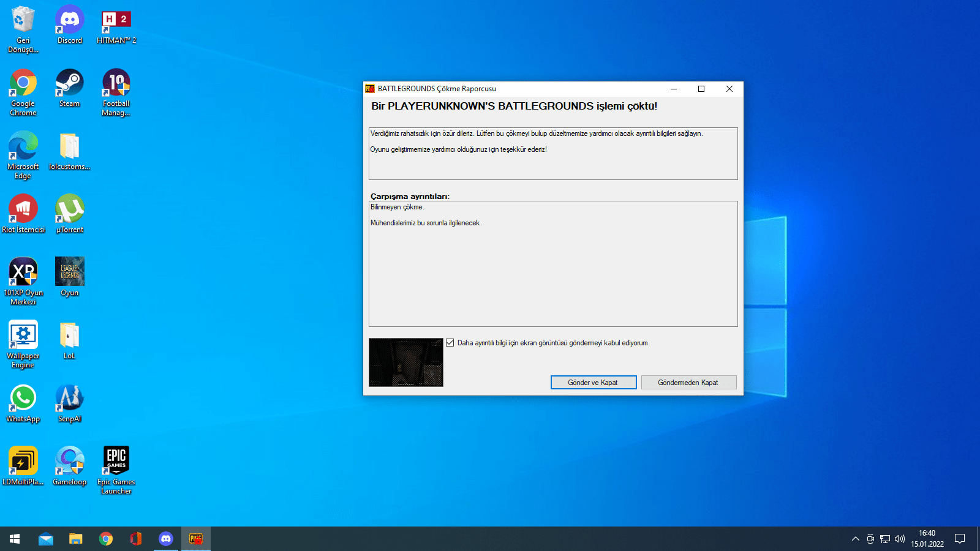Click 'Göndermeden Kapat' button

pos(688,383)
